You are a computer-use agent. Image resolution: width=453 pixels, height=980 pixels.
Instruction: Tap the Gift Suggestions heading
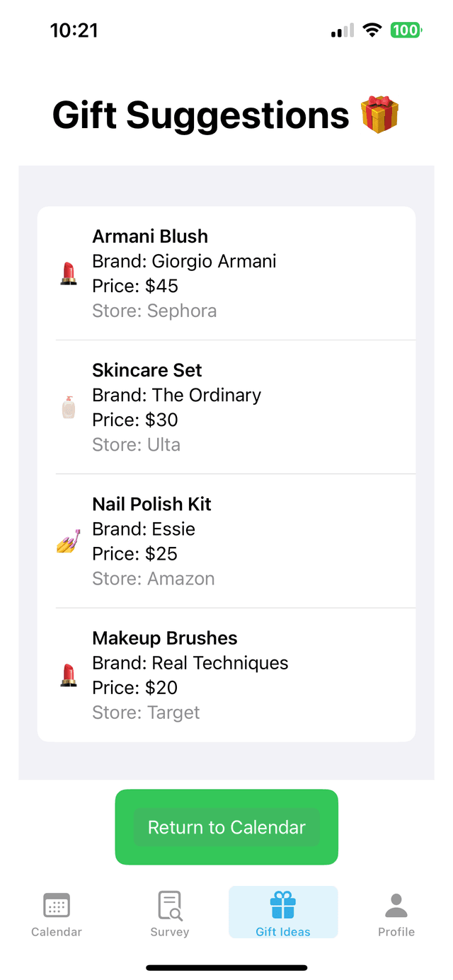click(x=201, y=115)
